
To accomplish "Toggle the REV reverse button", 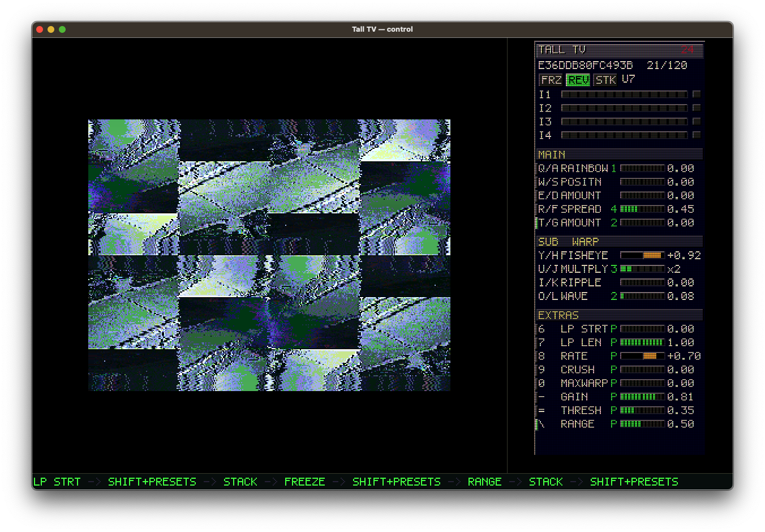I will [x=578, y=80].
